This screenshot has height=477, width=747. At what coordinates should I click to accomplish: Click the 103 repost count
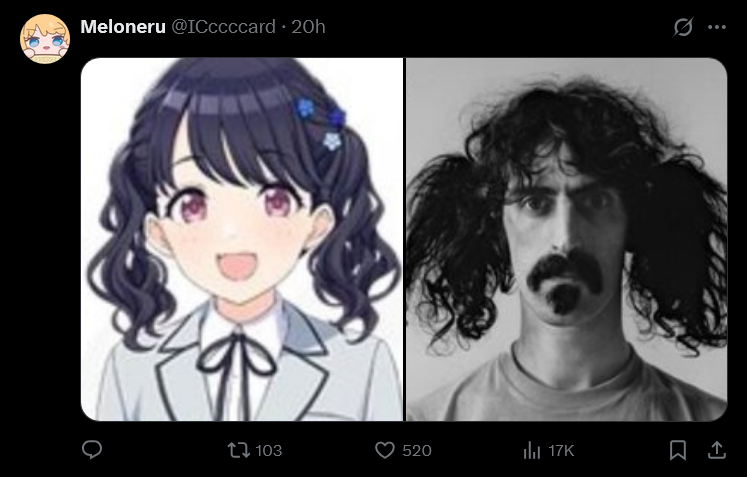(269, 450)
